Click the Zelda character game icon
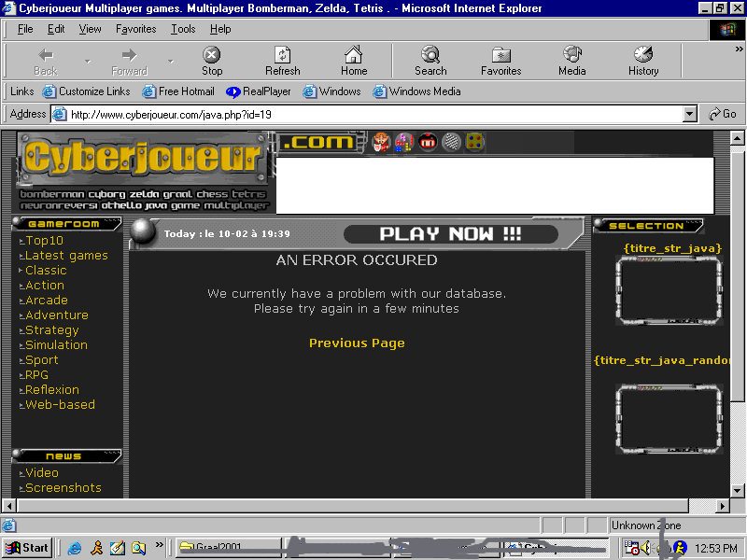747x560 pixels. [x=381, y=143]
